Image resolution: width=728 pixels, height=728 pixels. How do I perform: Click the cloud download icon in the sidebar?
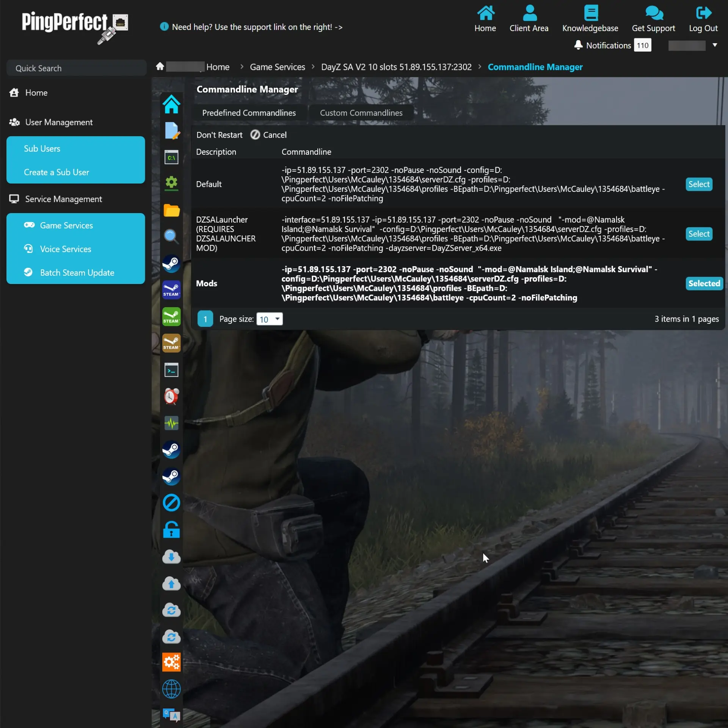(x=171, y=557)
